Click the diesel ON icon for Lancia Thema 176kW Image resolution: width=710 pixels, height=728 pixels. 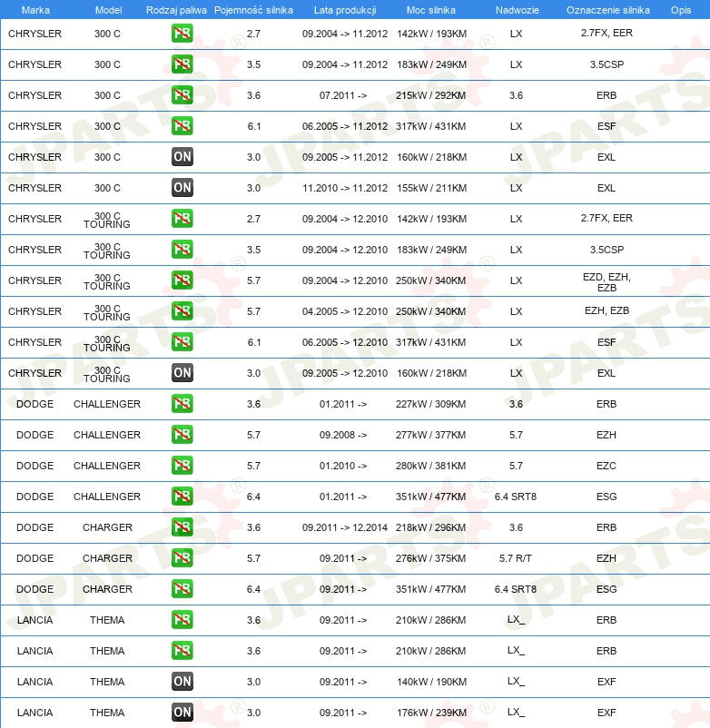(x=182, y=713)
